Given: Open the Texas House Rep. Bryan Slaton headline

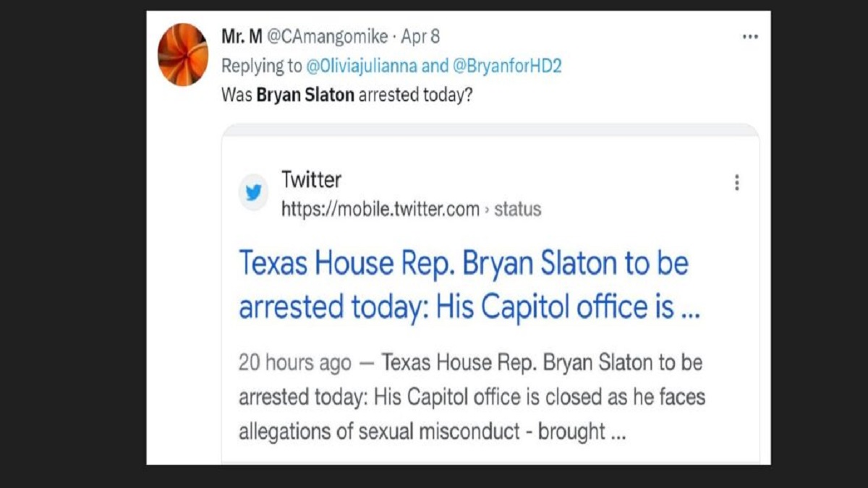Looking at the screenshot, I should pyautogui.click(x=470, y=285).
